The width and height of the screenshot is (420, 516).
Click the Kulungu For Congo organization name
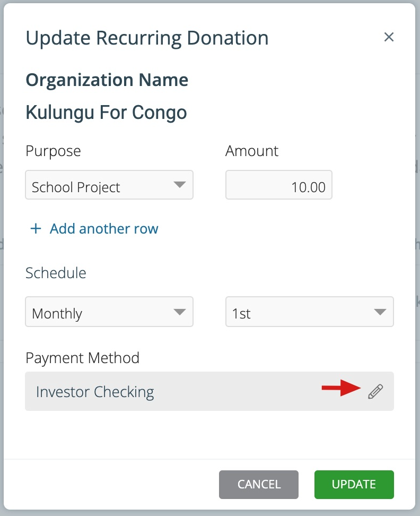pyautogui.click(x=106, y=112)
